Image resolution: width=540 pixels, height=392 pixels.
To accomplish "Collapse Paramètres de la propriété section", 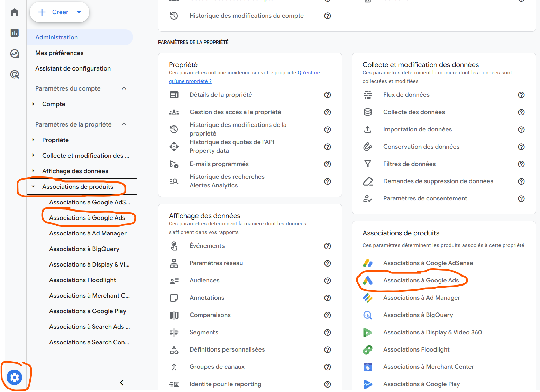I will coord(124,124).
